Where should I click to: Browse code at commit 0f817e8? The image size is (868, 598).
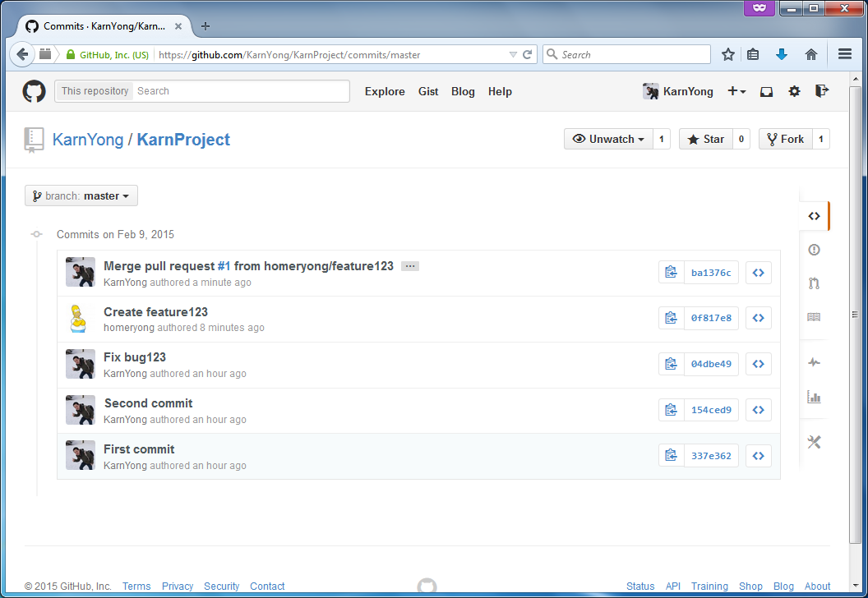758,318
